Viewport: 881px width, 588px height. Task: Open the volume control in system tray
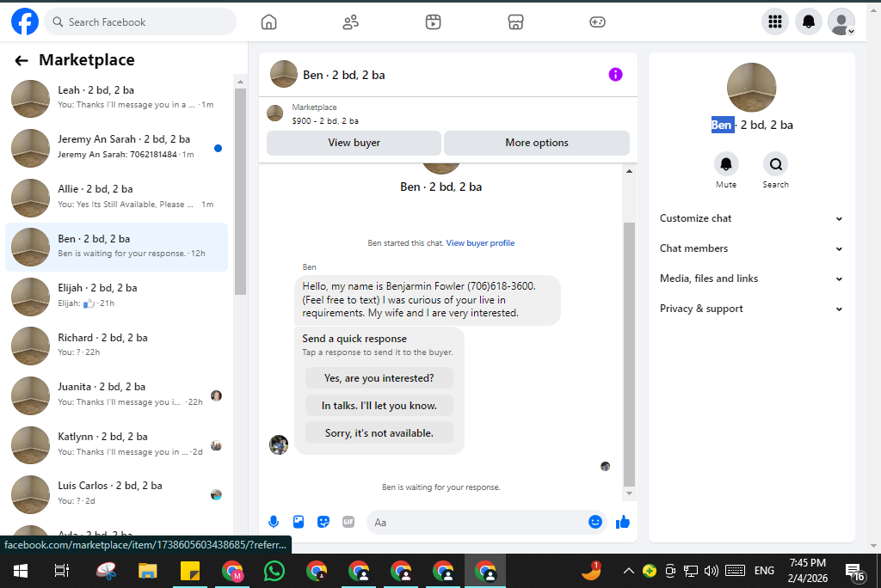click(x=712, y=571)
